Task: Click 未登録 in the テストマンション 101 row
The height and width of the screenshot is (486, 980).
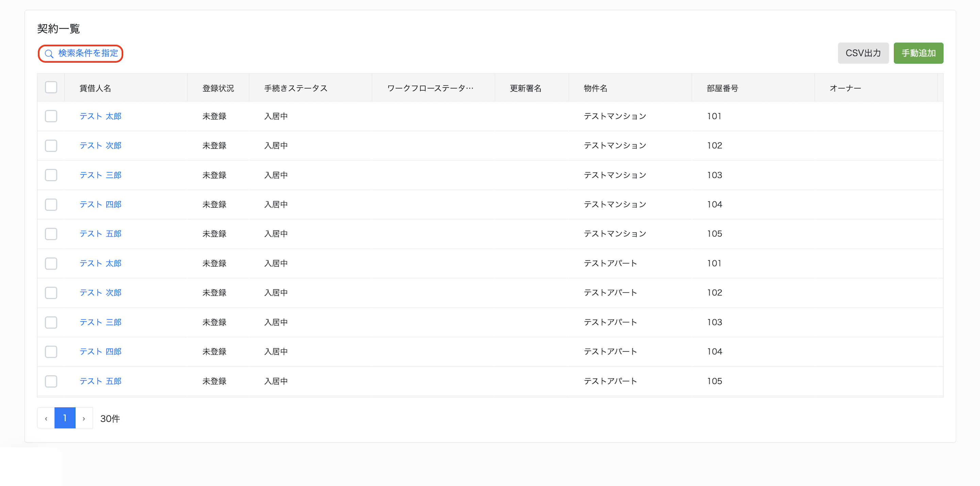Action: [214, 116]
